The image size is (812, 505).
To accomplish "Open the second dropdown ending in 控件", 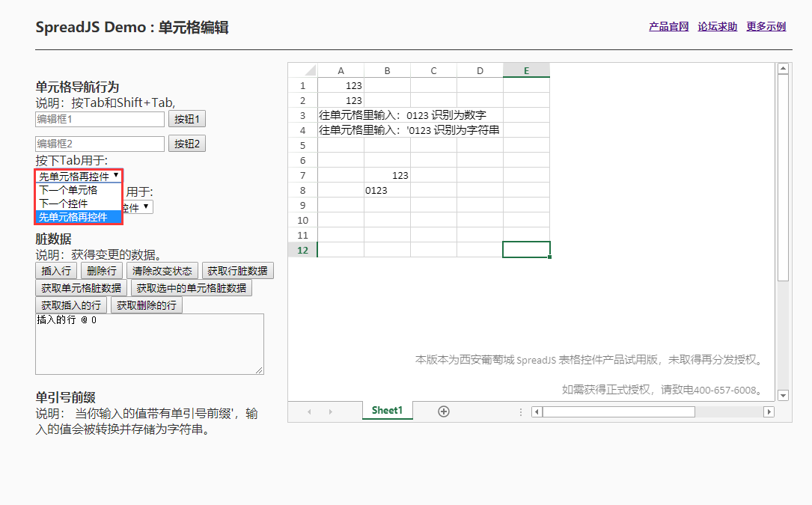I will pos(138,207).
